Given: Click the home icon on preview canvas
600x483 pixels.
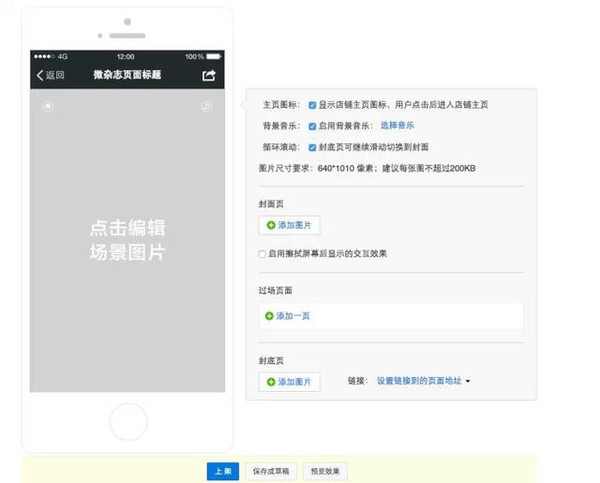Looking at the screenshot, I should pyautogui.click(x=48, y=106).
